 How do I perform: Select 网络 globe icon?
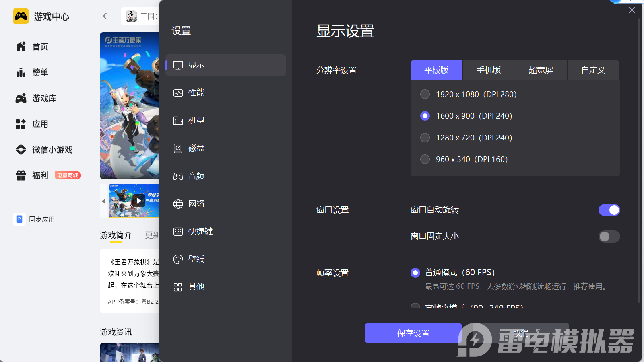pyautogui.click(x=178, y=204)
